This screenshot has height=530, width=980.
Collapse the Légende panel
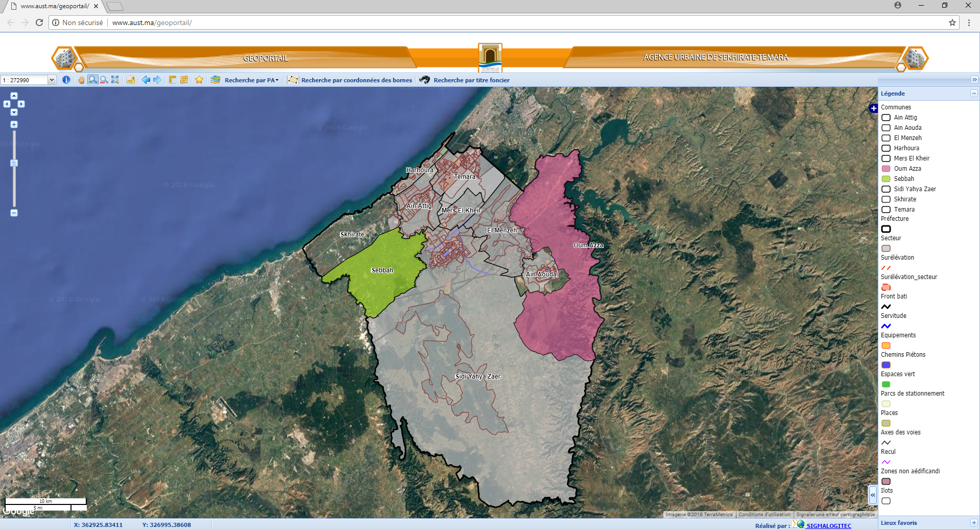pyautogui.click(x=974, y=94)
